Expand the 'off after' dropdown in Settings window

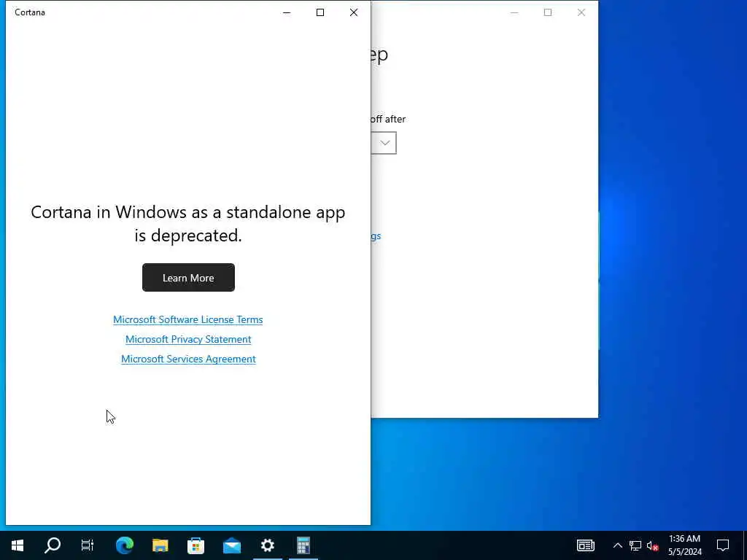(384, 143)
